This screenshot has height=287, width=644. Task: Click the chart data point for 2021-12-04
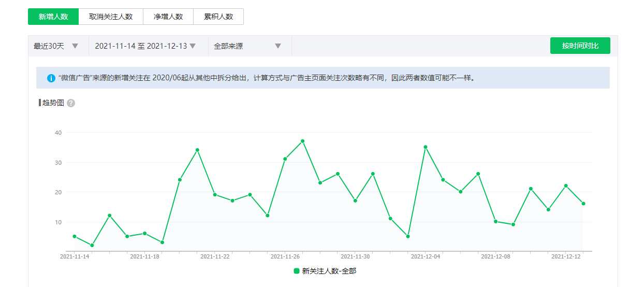coord(426,147)
